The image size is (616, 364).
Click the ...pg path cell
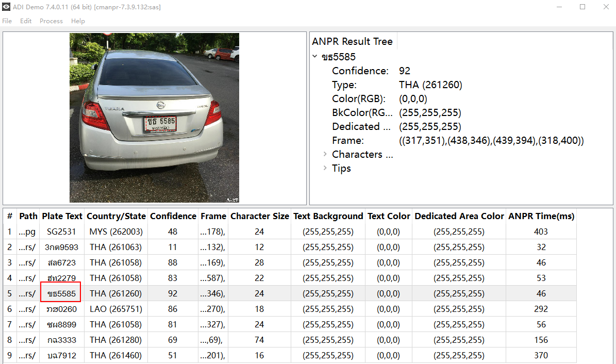(x=27, y=231)
